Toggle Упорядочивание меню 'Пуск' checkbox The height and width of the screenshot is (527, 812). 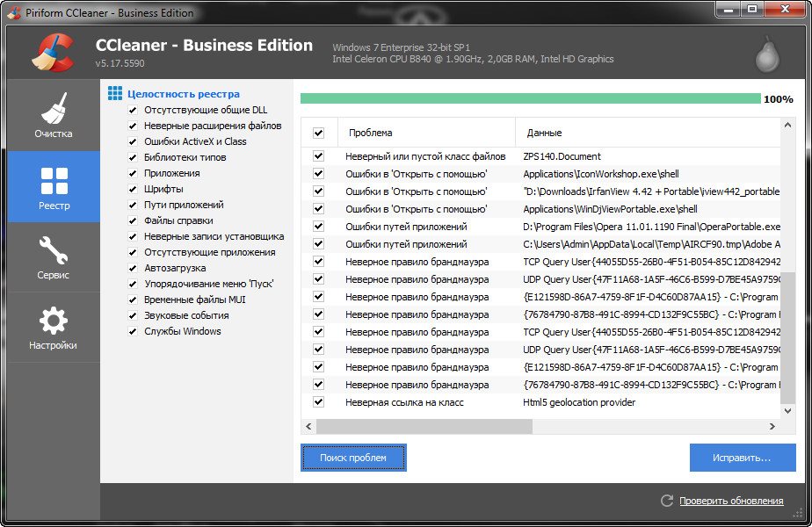(x=133, y=284)
